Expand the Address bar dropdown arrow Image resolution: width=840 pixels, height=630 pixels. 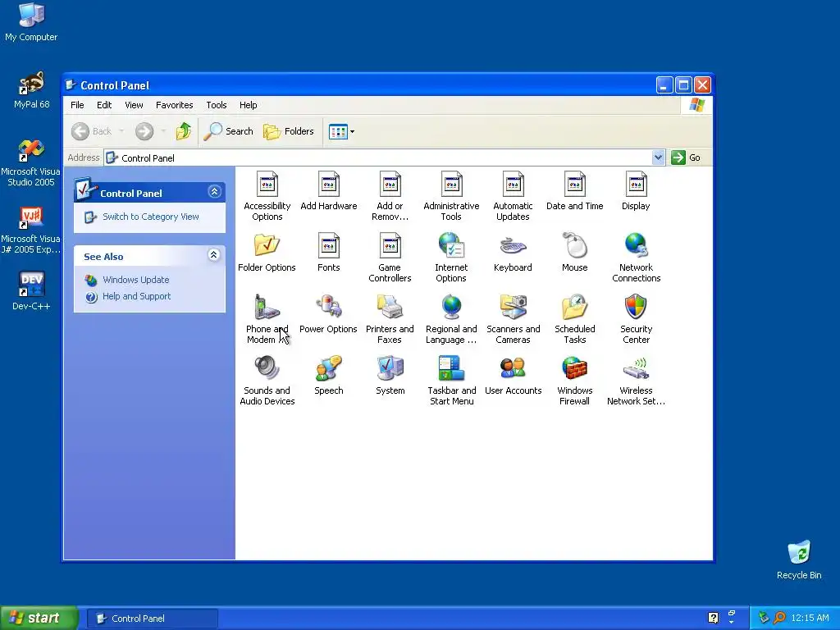[658, 157]
